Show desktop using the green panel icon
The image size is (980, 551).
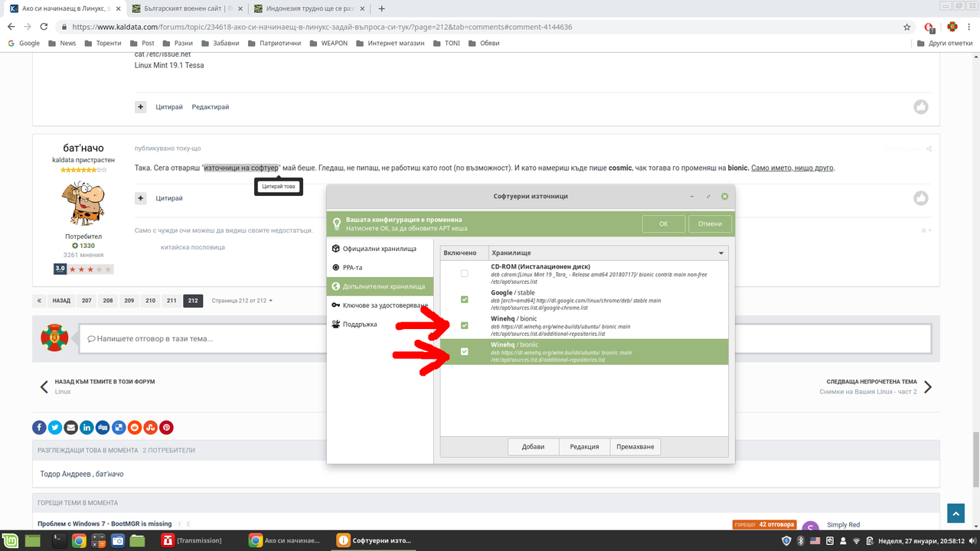pyautogui.click(x=33, y=540)
